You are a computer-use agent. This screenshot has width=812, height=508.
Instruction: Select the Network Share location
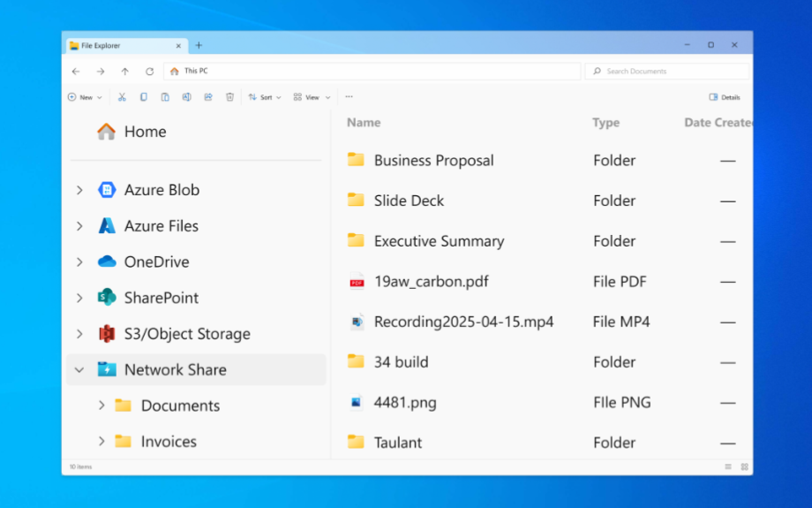(x=196, y=369)
